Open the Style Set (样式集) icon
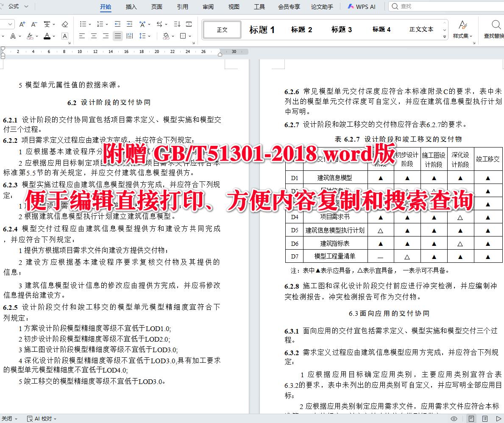The height and width of the screenshot is (423, 504). [x=462, y=29]
